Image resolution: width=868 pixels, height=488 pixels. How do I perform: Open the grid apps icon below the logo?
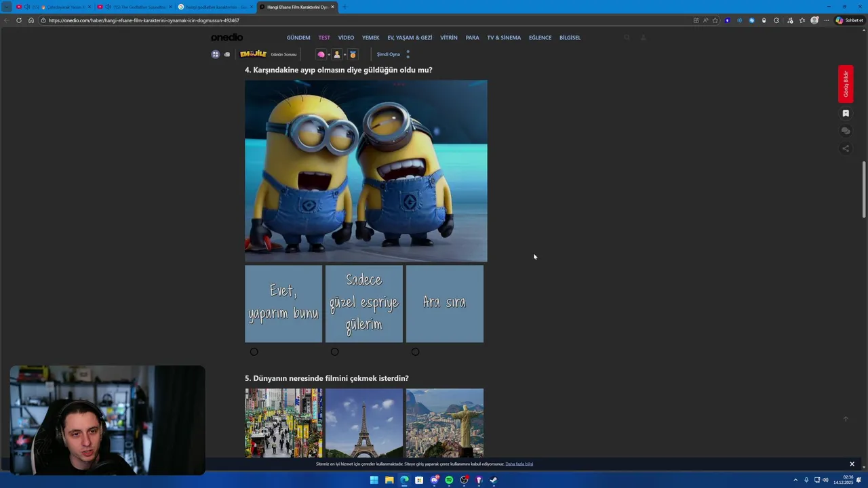click(x=216, y=54)
